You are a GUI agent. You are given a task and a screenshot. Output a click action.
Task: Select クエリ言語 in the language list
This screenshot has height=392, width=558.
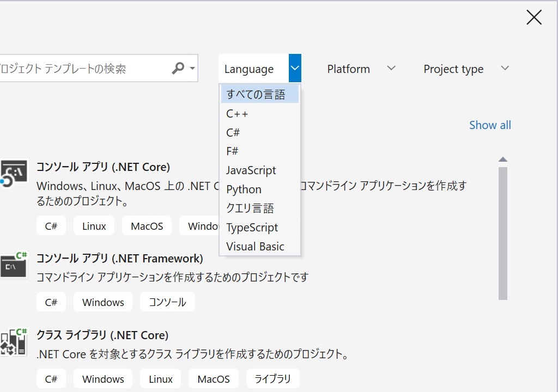point(249,208)
